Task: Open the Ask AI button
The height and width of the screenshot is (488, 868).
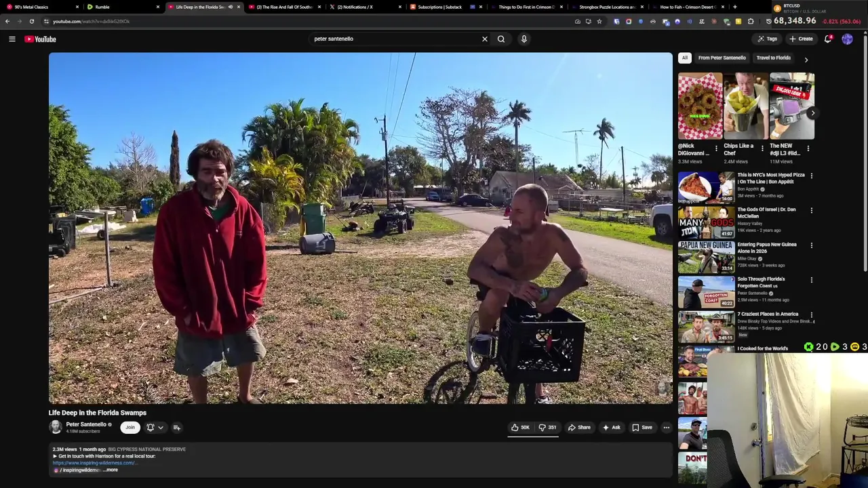Action: click(x=612, y=428)
